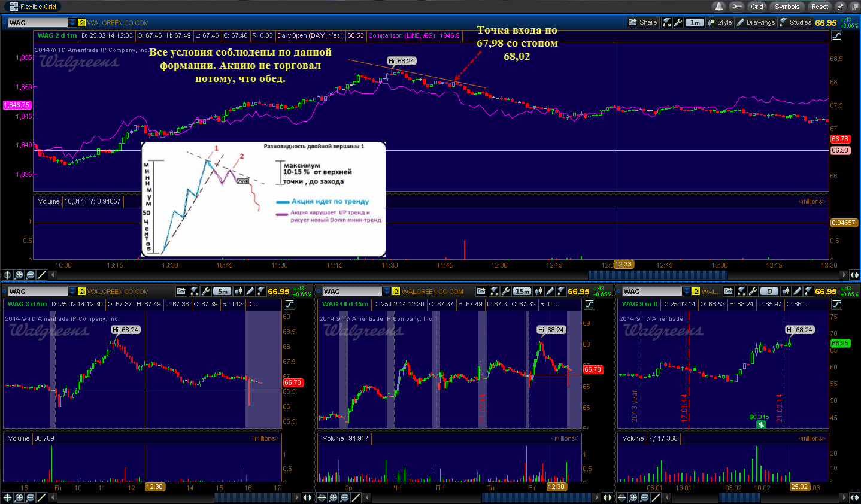Open the D timeframe selector
This screenshot has height=504, width=861.
coord(769,292)
